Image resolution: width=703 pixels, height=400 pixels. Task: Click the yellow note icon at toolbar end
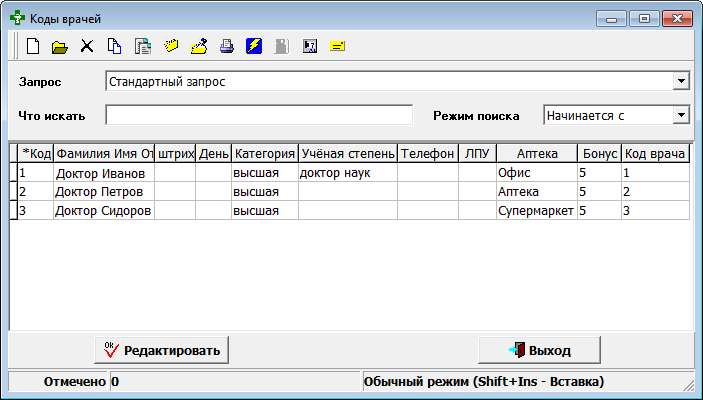(x=337, y=46)
